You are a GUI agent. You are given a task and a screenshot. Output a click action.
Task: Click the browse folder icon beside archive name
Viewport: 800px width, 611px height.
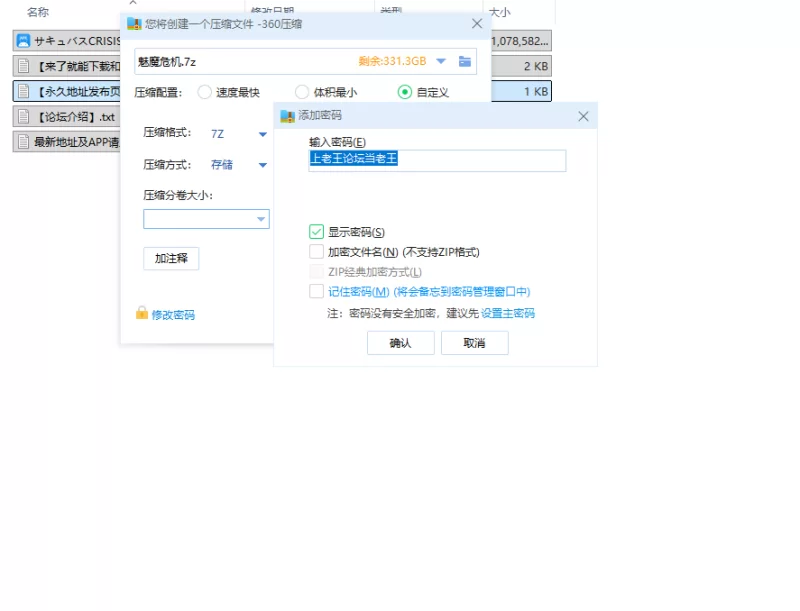click(464, 61)
